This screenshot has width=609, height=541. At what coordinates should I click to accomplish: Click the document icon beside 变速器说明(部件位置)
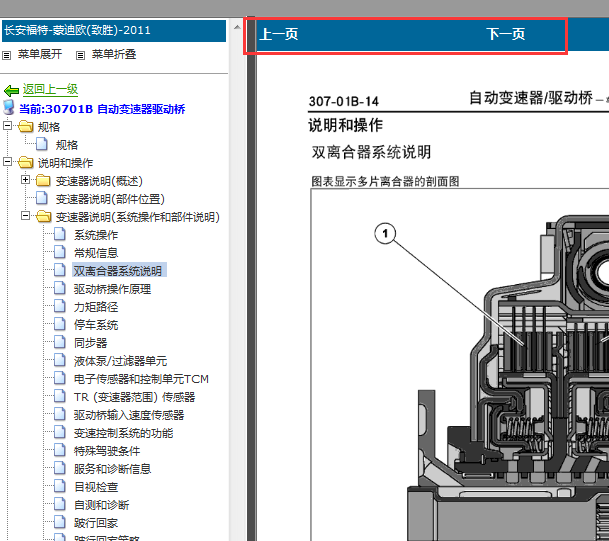[x=42, y=198]
